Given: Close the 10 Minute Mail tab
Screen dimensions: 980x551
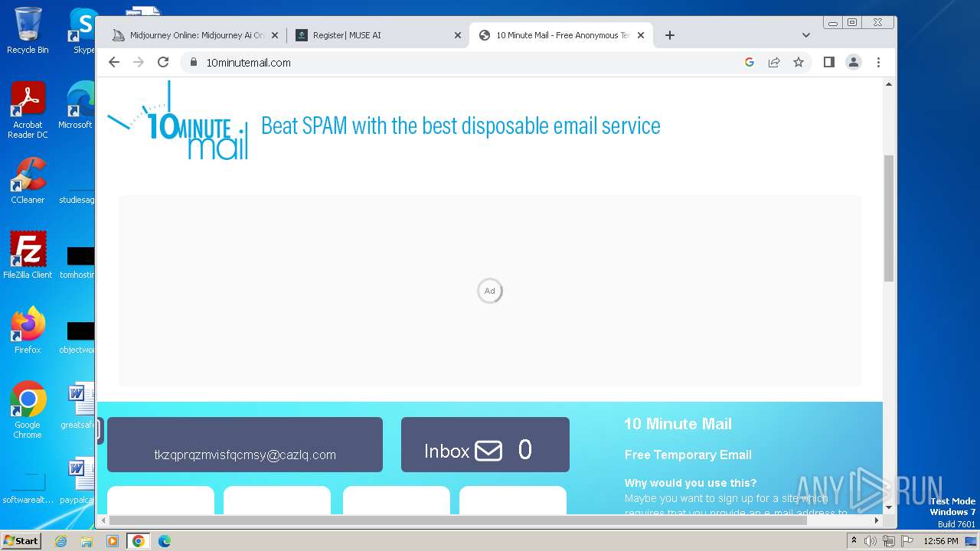Looking at the screenshot, I should coord(641,35).
